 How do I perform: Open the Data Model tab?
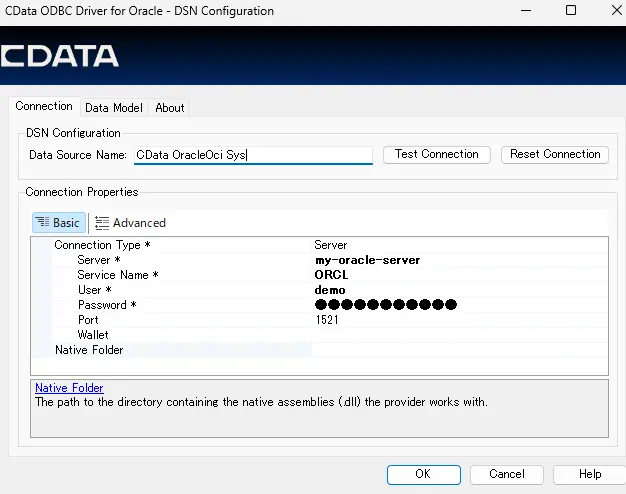(x=114, y=108)
